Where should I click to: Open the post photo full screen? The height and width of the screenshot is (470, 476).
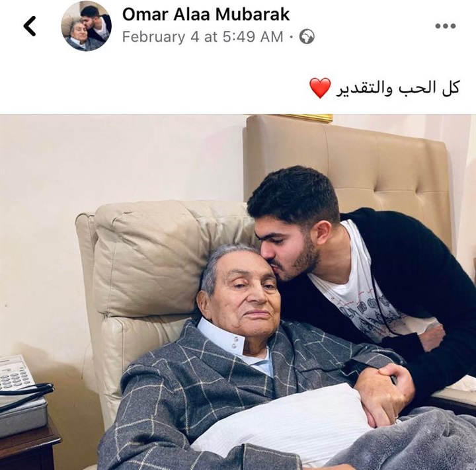click(x=238, y=292)
